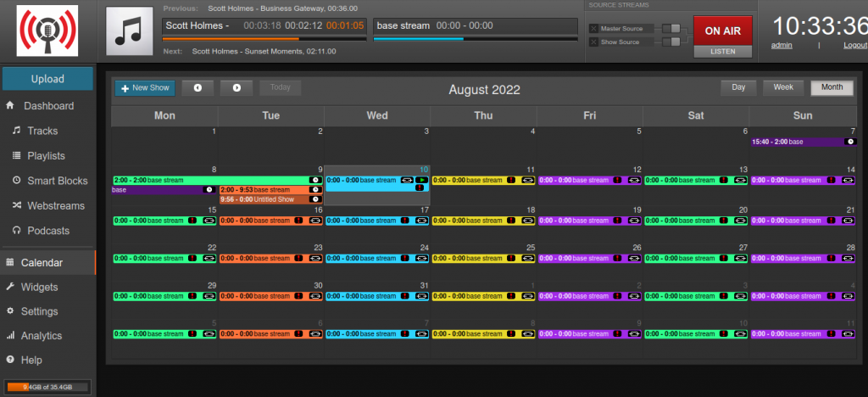The width and height of the screenshot is (868, 397).
Task: Click the ON AIR indicator
Action: coord(723,31)
